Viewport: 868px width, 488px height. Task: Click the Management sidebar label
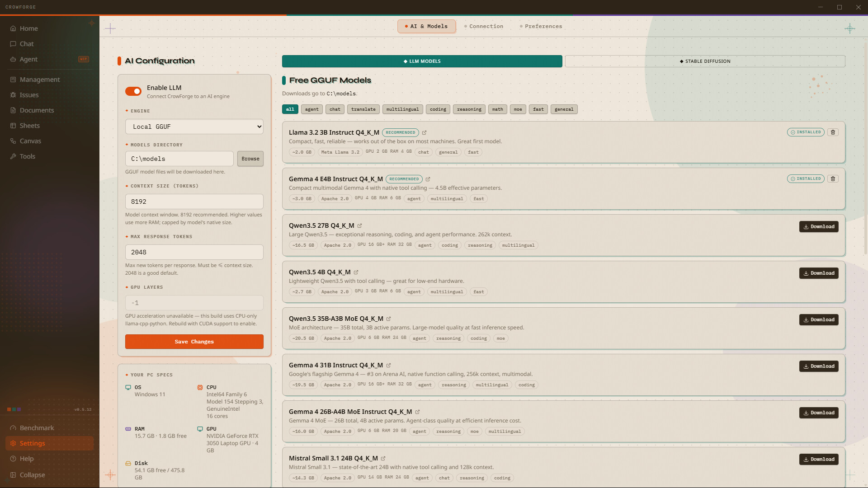click(40, 80)
